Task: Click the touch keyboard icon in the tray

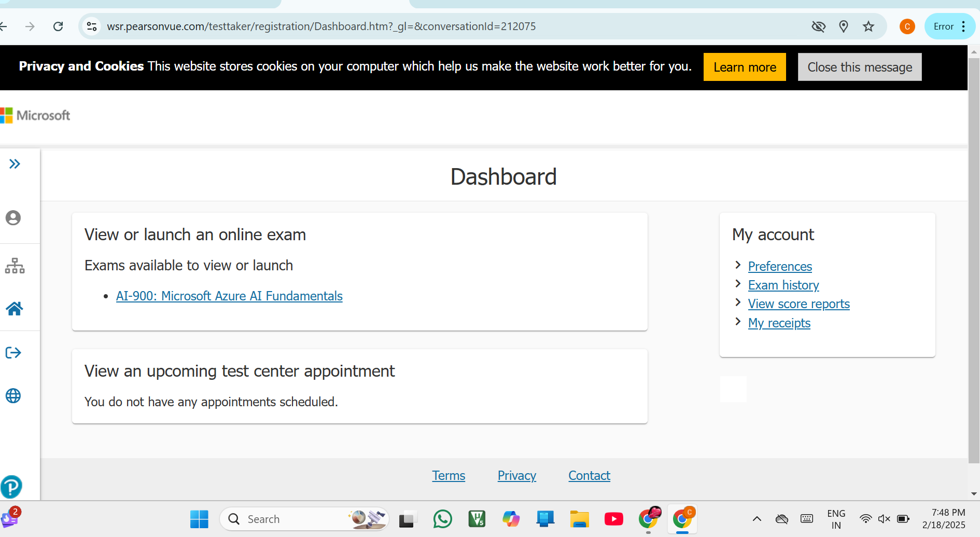Action: point(807,519)
